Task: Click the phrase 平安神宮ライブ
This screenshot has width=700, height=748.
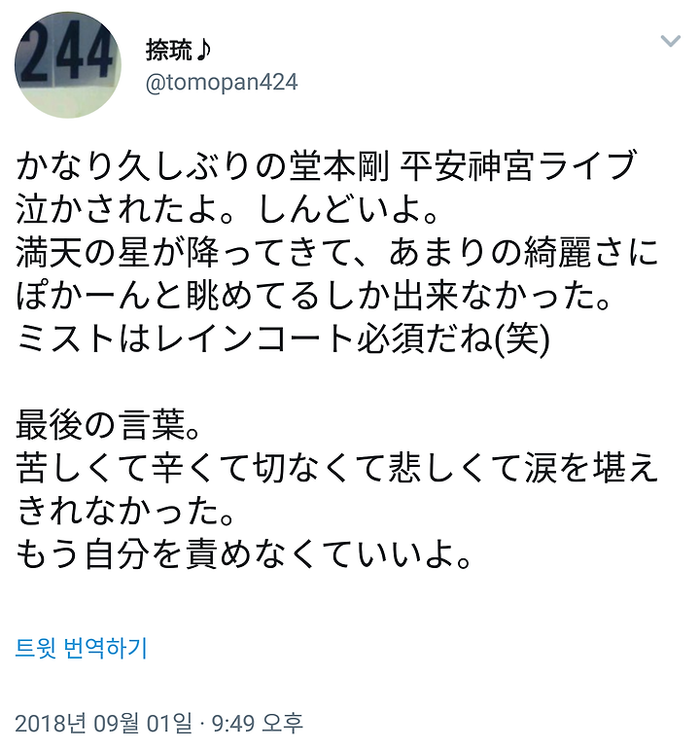Action: 518,166
